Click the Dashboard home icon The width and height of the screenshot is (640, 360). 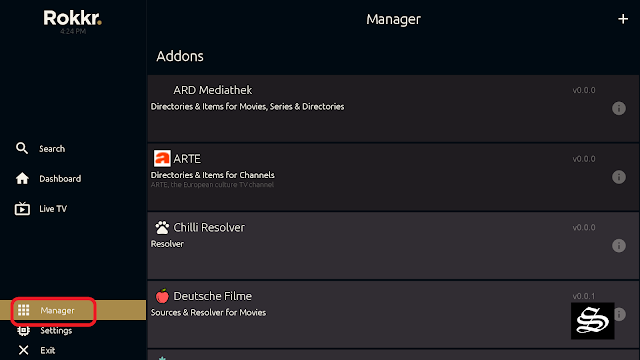(22, 178)
